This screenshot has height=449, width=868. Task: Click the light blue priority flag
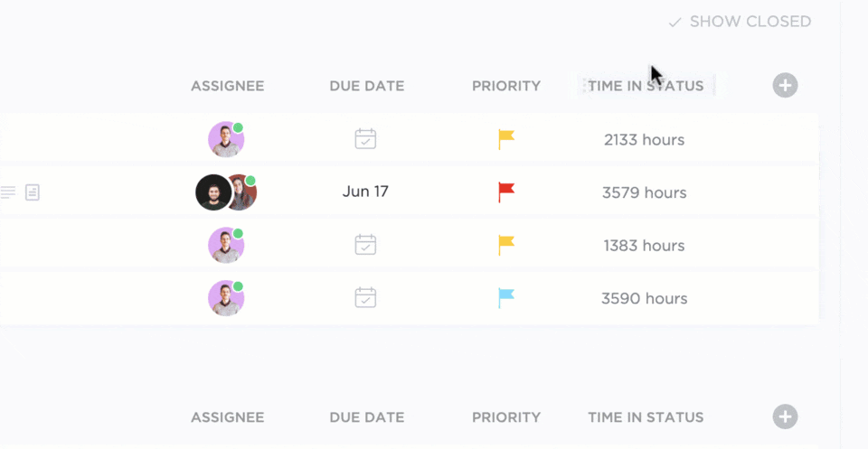tap(506, 297)
